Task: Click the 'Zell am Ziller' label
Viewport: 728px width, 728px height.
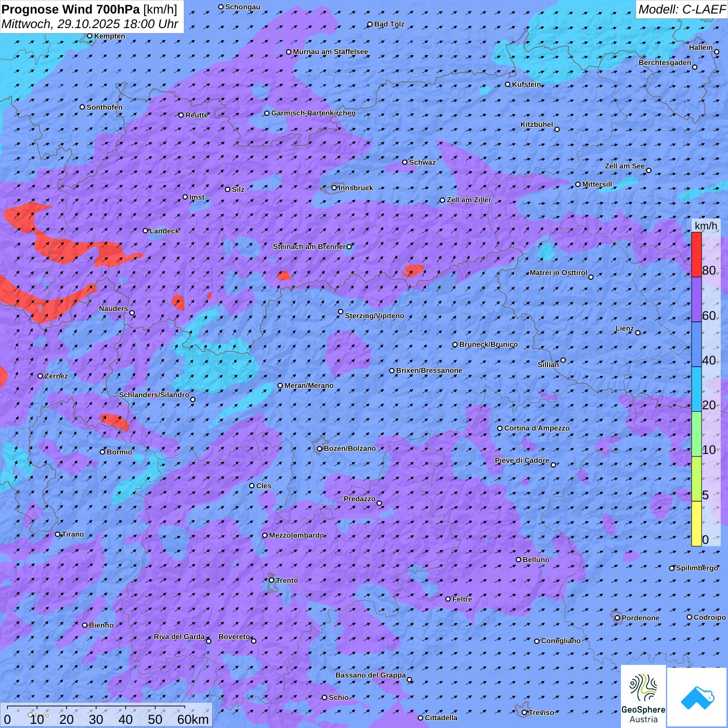Action: click(469, 200)
